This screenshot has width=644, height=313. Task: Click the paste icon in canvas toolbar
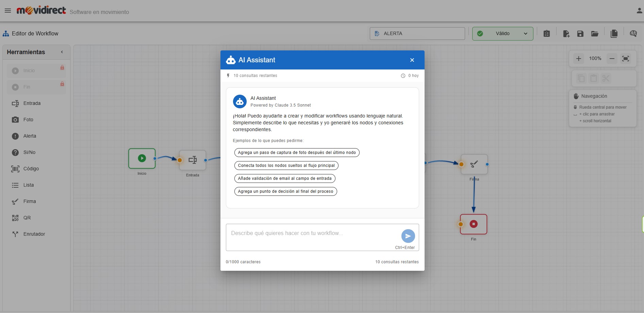tap(594, 78)
